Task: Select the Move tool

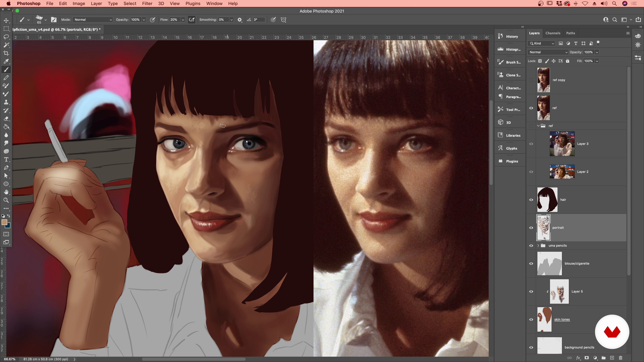Action: 6,20
